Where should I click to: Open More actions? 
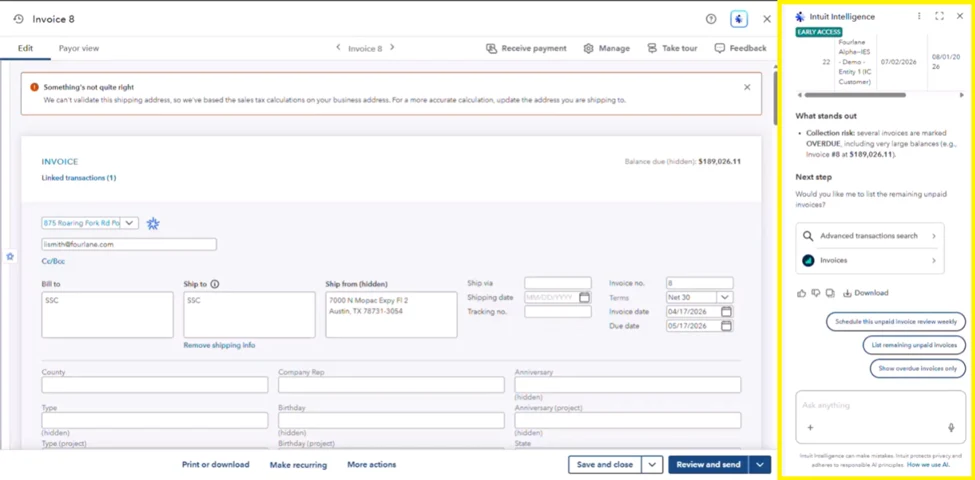click(372, 464)
